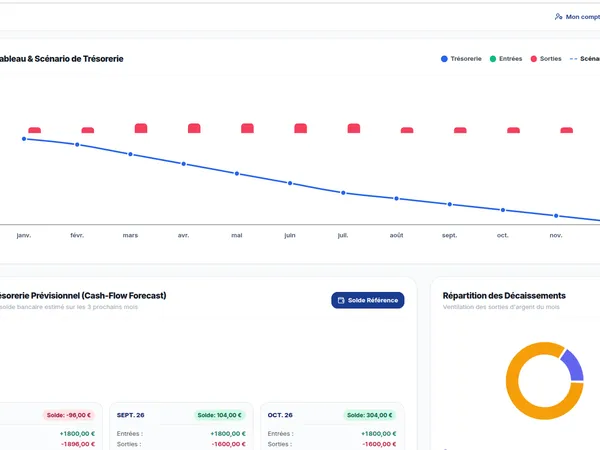Click the red Sorties bar for janv.
The width and height of the screenshot is (600, 450).
34,130
